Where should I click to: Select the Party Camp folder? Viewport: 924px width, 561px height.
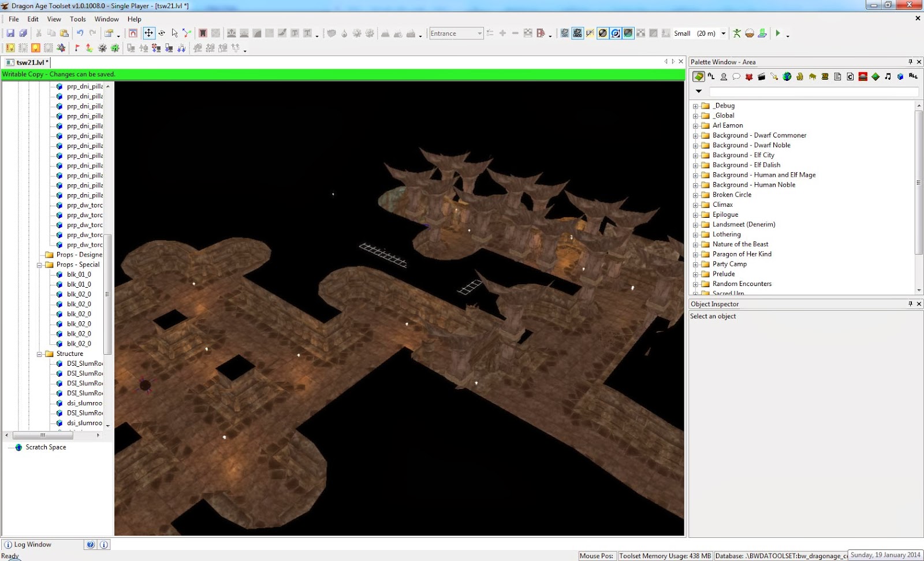pos(729,264)
